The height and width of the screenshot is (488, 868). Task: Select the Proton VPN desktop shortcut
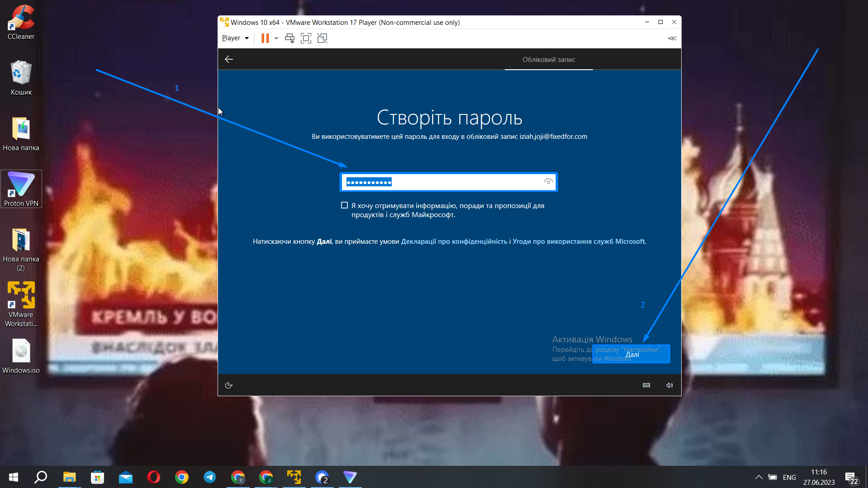(21, 189)
